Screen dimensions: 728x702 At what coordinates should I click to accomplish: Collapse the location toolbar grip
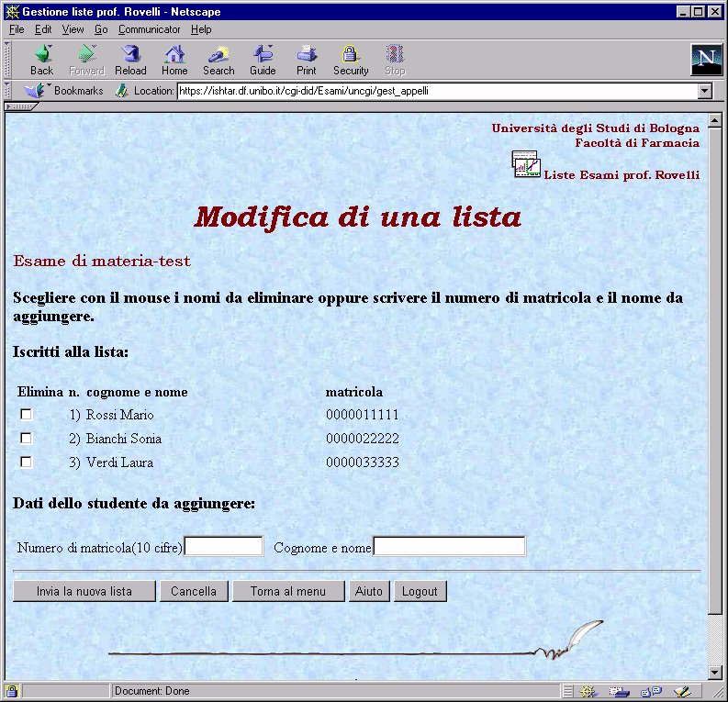pyautogui.click(x=7, y=90)
